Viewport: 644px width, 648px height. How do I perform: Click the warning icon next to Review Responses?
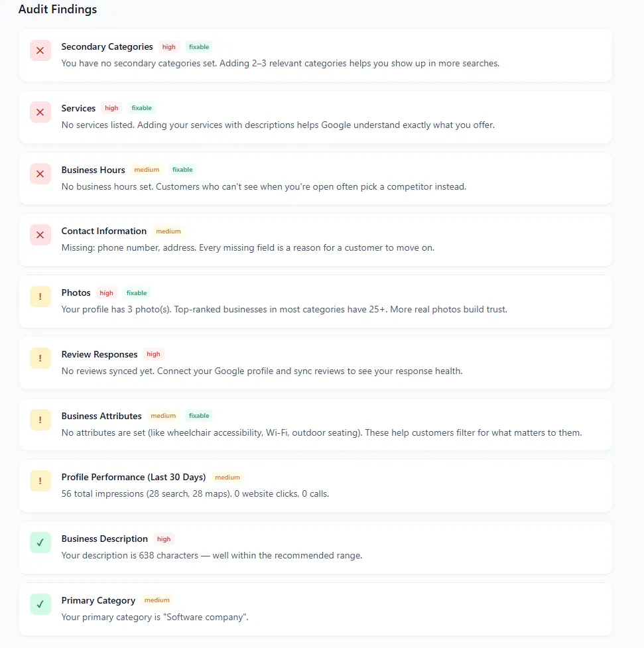click(x=40, y=358)
